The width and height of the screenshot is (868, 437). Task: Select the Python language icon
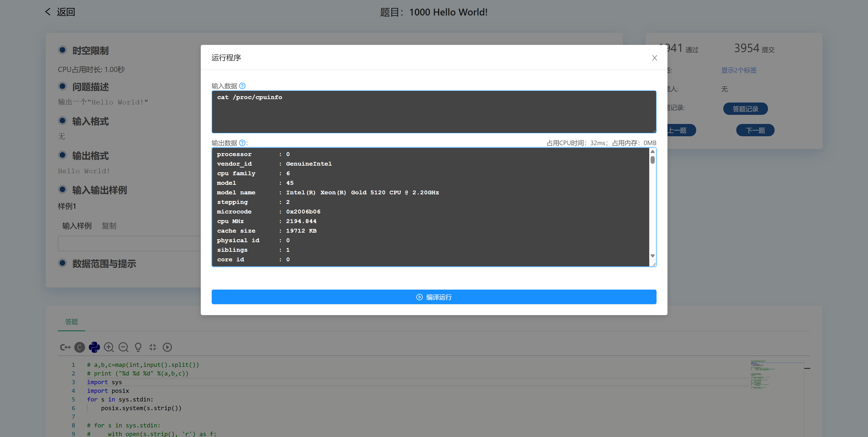point(94,347)
